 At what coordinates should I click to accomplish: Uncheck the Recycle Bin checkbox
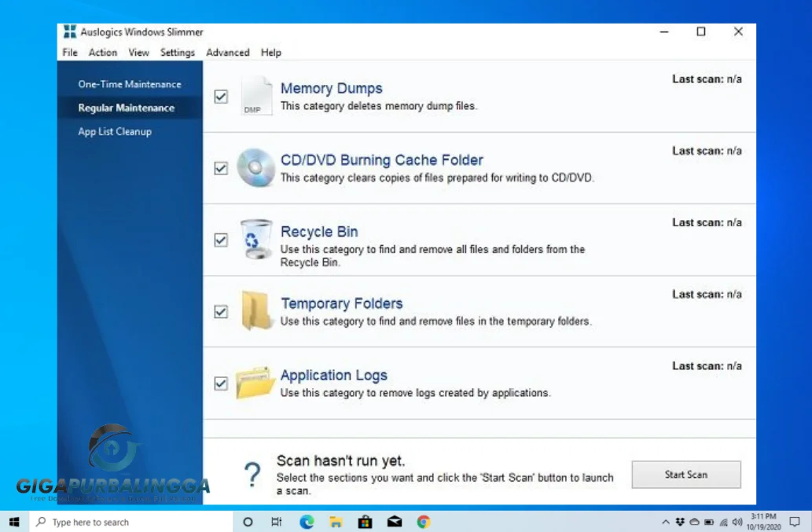(221, 240)
